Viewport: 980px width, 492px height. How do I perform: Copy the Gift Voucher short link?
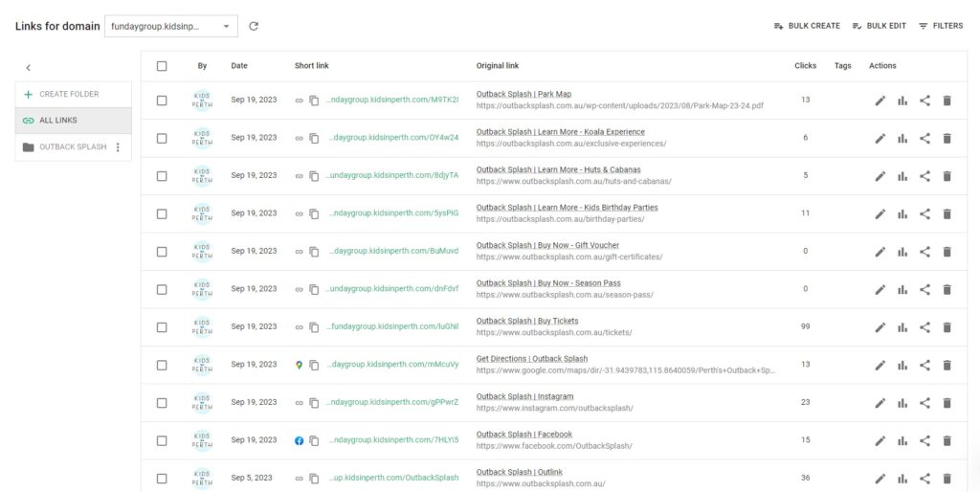[314, 252]
